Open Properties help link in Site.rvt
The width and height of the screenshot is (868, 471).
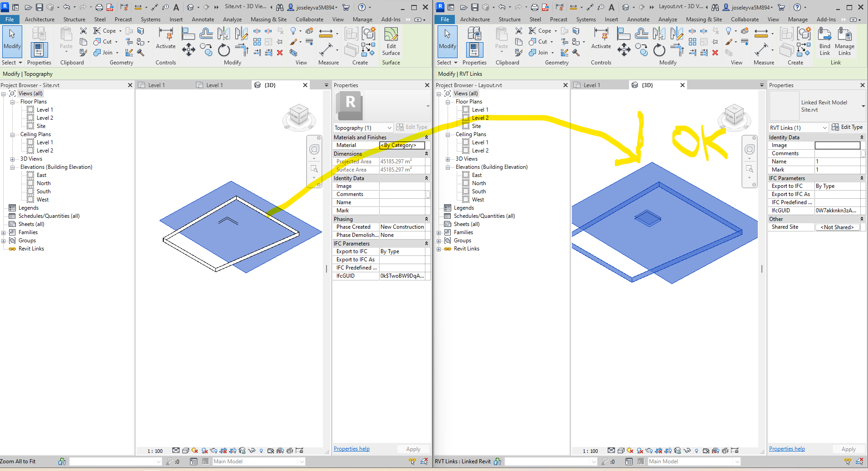click(x=351, y=449)
